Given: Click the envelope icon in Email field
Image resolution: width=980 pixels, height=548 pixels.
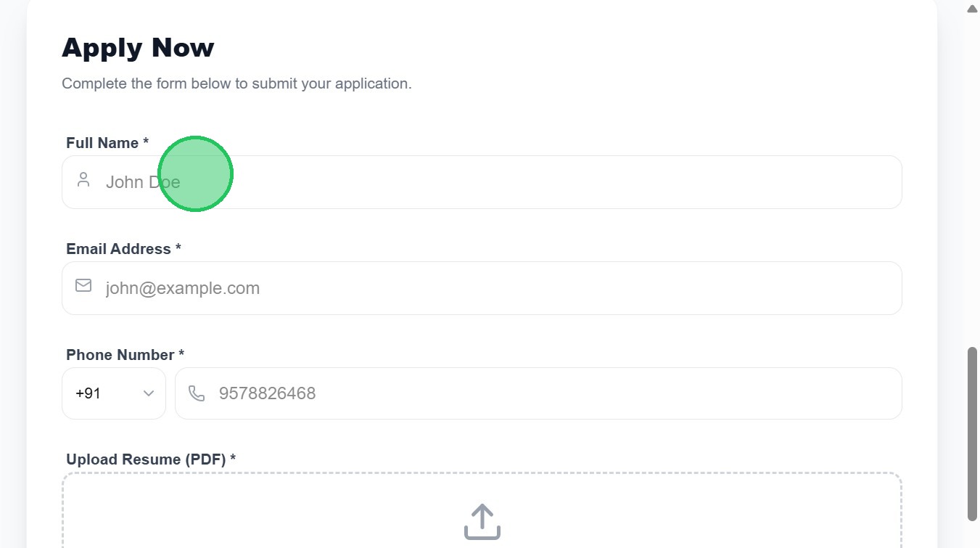Looking at the screenshot, I should pyautogui.click(x=83, y=285).
